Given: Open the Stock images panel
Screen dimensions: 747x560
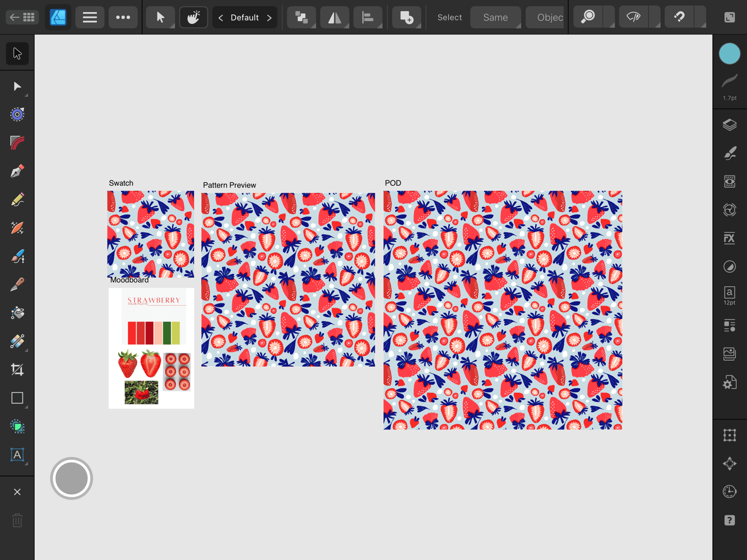Looking at the screenshot, I should coord(729,354).
